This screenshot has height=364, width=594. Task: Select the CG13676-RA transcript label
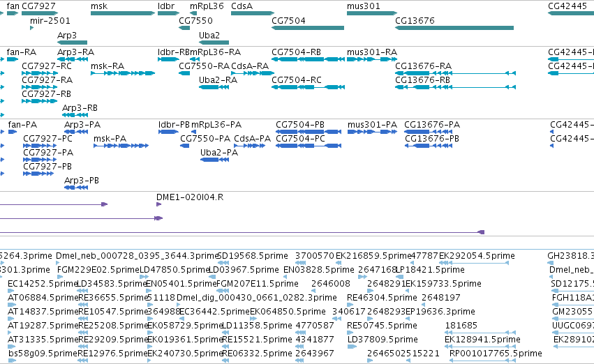(424, 66)
